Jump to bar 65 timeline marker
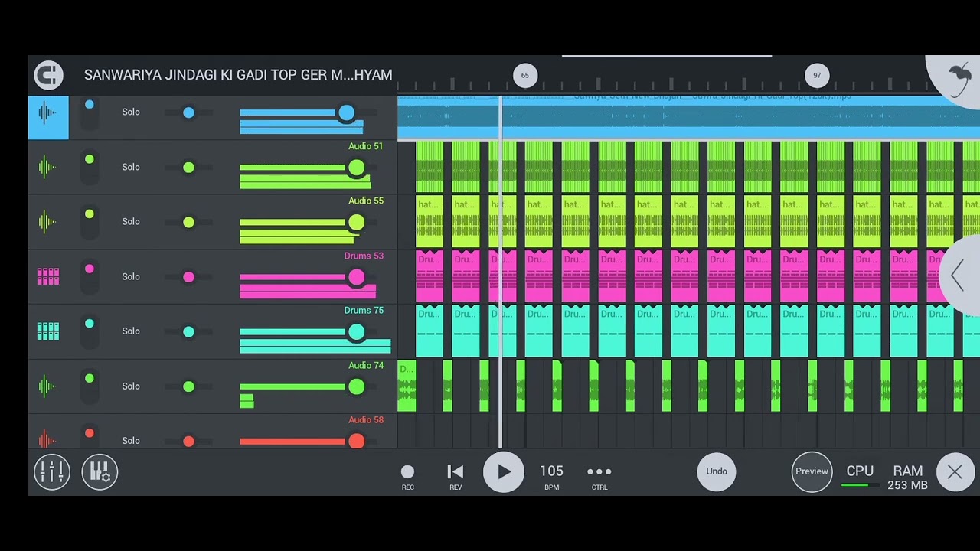Image resolution: width=980 pixels, height=551 pixels. click(x=524, y=75)
